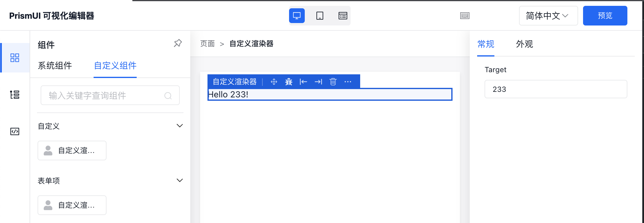
Task: Select the 常规 properties tab
Action: pyautogui.click(x=486, y=44)
